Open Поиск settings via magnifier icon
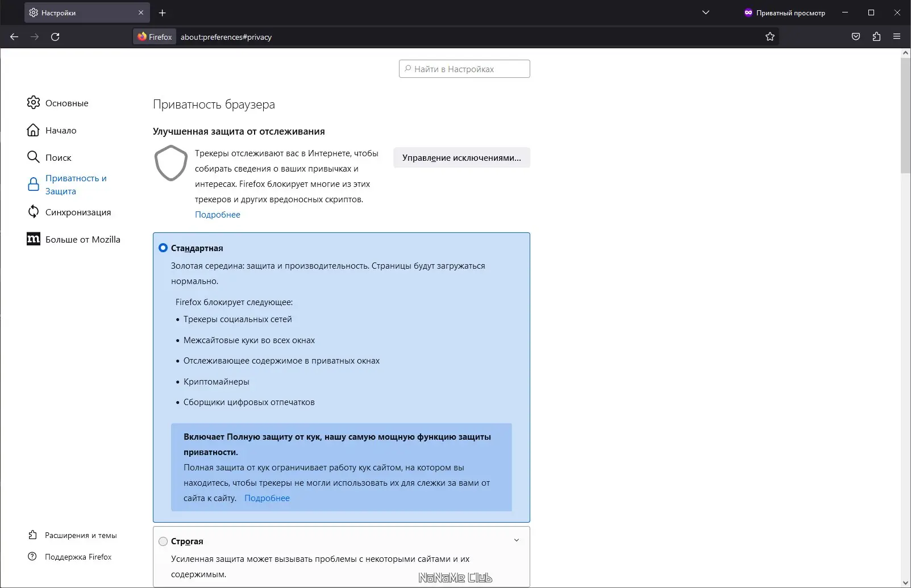The height and width of the screenshot is (588, 911). tap(34, 157)
